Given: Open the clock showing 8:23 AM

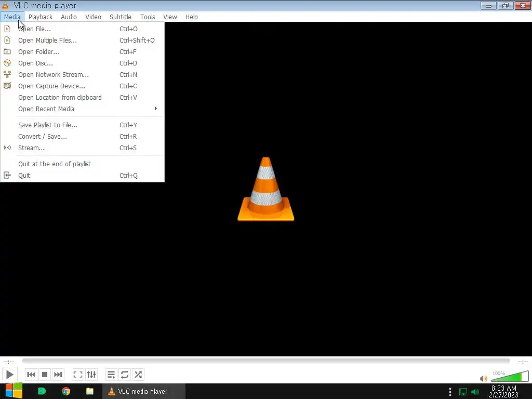Looking at the screenshot, I should (x=504, y=391).
